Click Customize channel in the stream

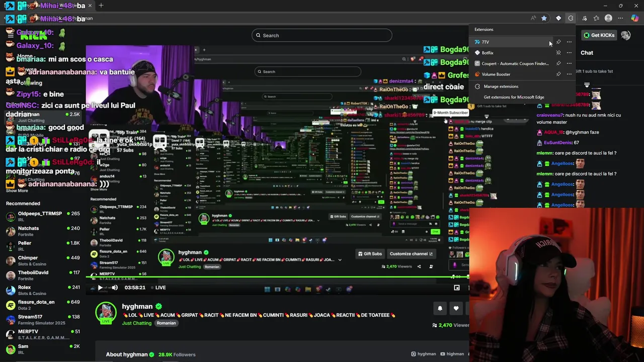(411, 254)
